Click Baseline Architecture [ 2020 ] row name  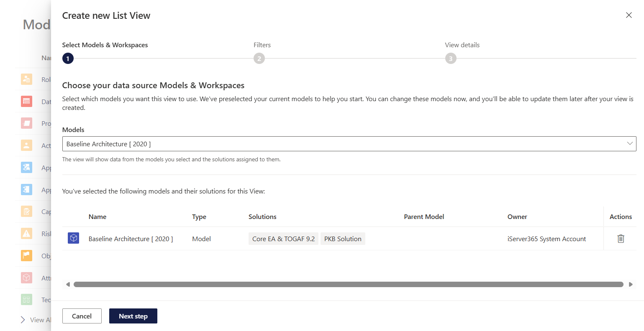(131, 239)
